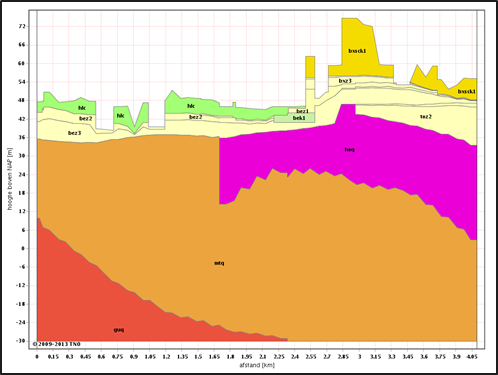Click the '2.7' tick on the distance axis

pyautogui.click(x=327, y=357)
